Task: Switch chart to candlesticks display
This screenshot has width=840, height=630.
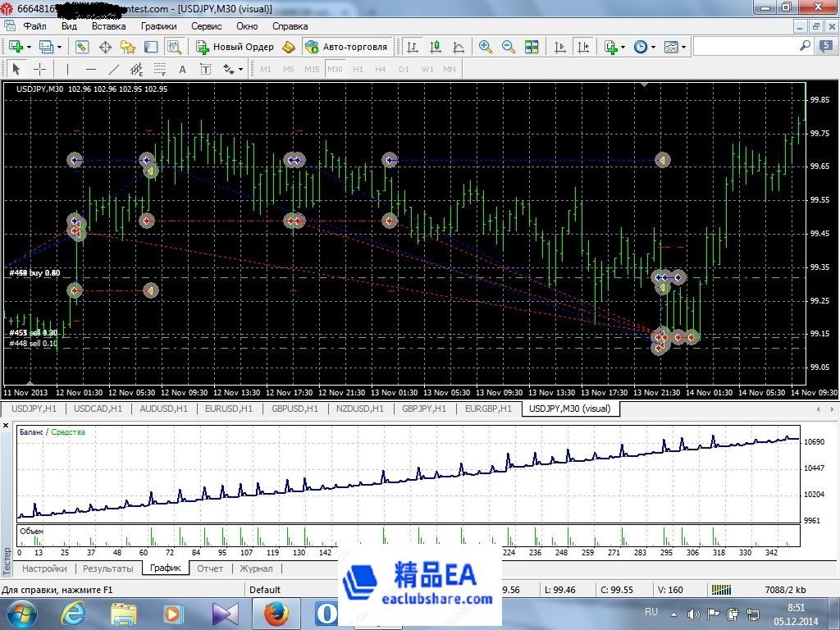Action: click(x=436, y=47)
